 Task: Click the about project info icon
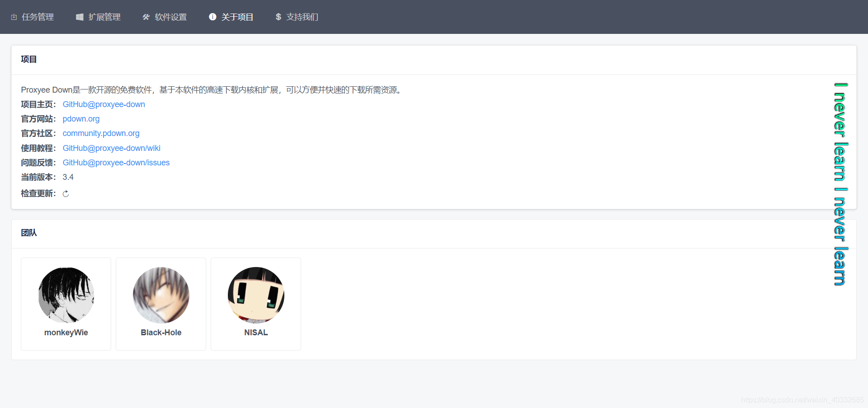click(212, 17)
